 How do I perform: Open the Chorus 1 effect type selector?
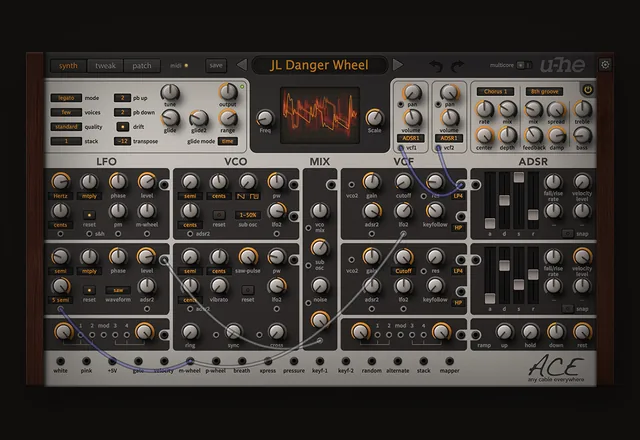pyautogui.click(x=496, y=91)
